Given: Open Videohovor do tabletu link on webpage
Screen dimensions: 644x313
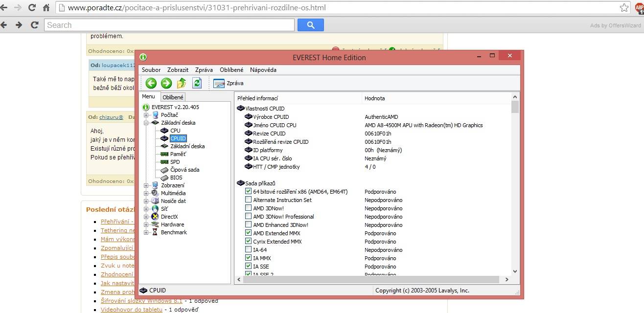Looking at the screenshot, I should click(x=131, y=310).
